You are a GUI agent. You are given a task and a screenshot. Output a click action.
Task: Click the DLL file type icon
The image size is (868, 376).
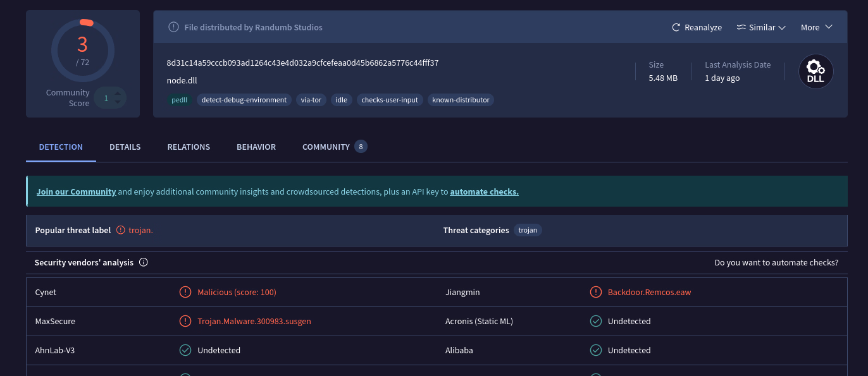point(815,71)
